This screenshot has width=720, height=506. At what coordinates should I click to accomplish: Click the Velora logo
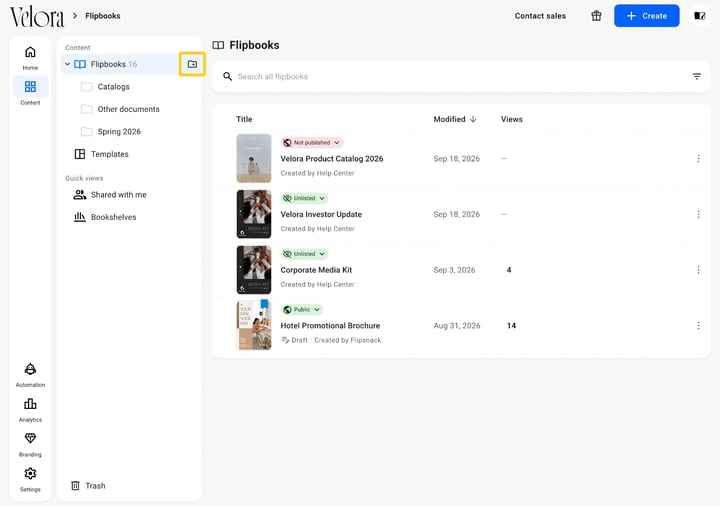[x=37, y=17]
